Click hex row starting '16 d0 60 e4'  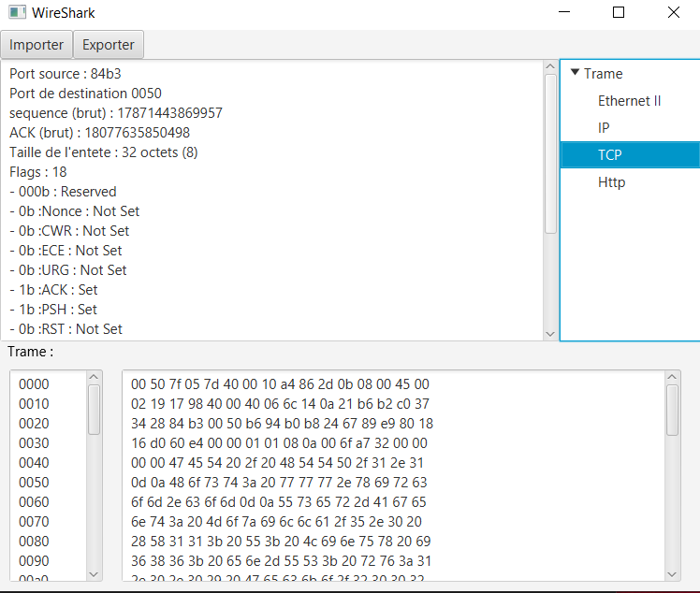(279, 443)
